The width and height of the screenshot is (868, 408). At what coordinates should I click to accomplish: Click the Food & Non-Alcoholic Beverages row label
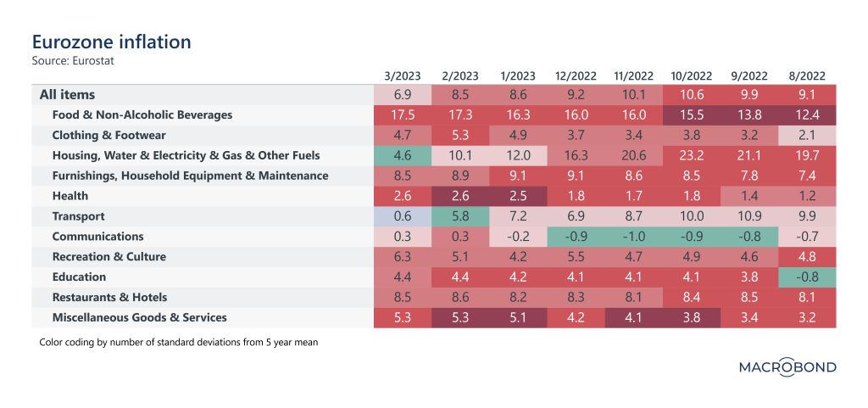pos(142,115)
